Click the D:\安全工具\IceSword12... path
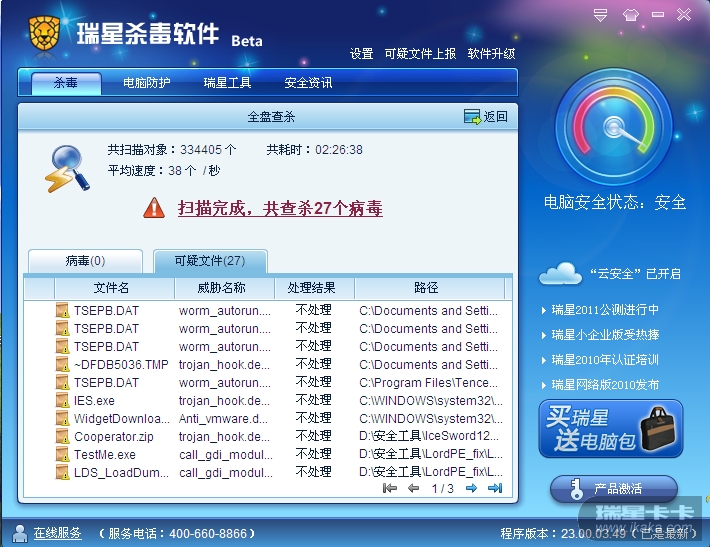 coord(429,436)
